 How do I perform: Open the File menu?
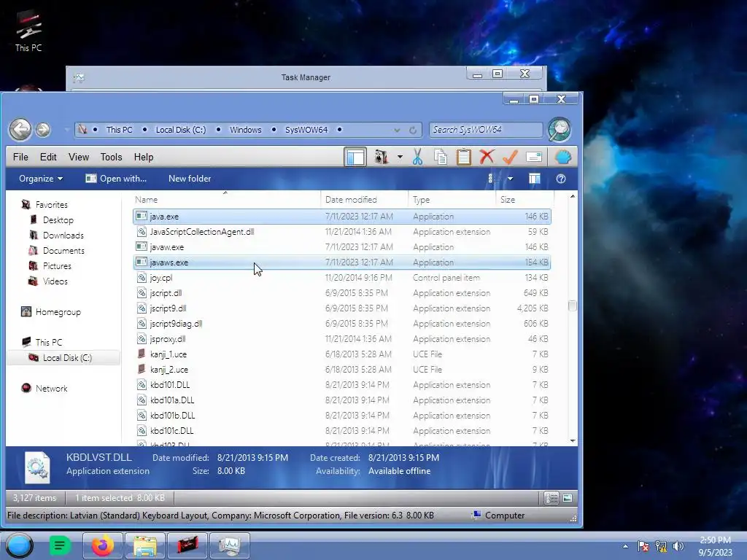tap(20, 157)
